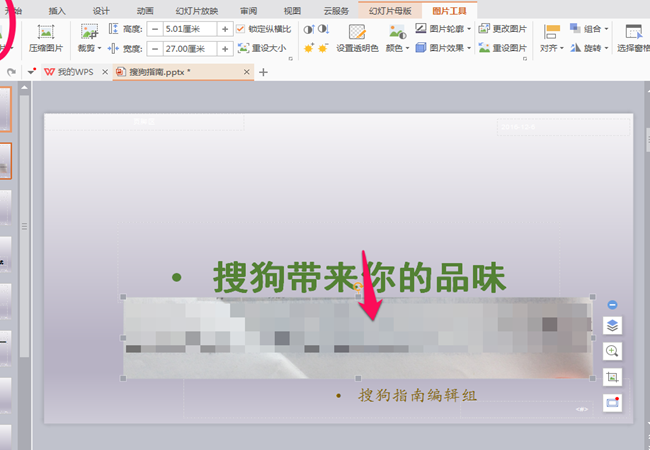Select the 图片工具 picture tools tab
Viewport: 650px width, 450px height.
point(449,11)
